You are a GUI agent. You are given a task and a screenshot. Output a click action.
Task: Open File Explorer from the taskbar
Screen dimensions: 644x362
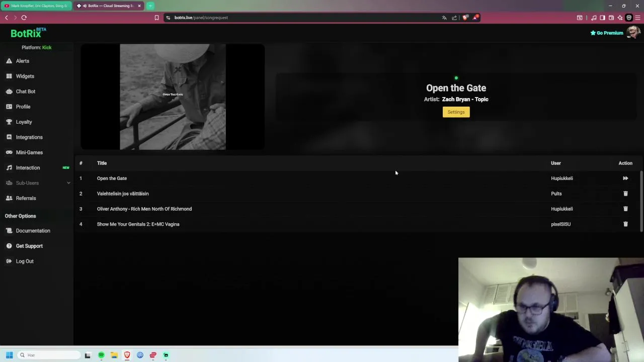click(x=114, y=355)
